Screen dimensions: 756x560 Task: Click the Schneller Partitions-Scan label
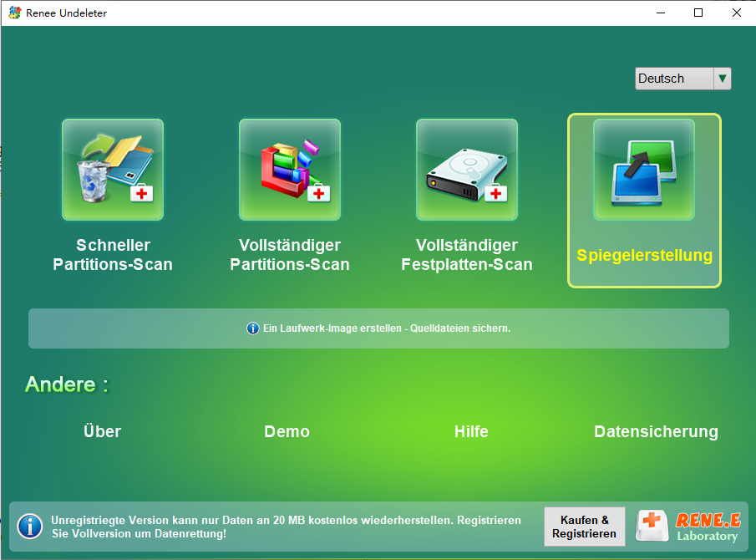click(x=113, y=255)
